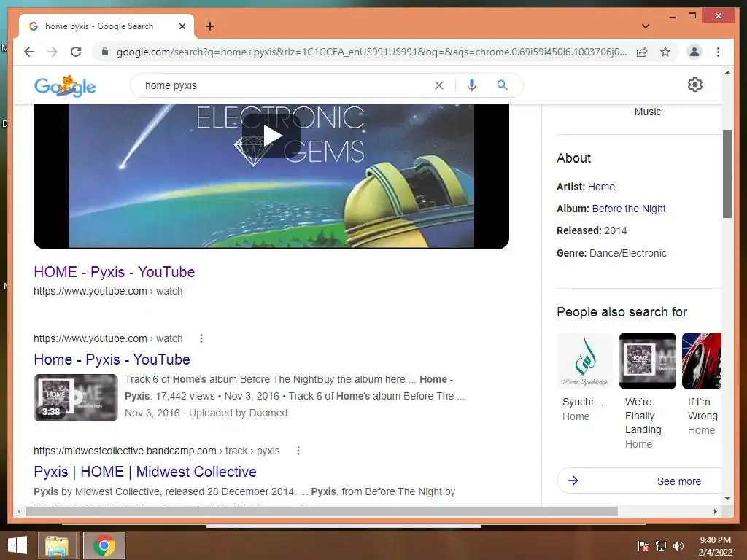The width and height of the screenshot is (747, 560).
Task: Open Chrome's three-dot menu
Action: click(x=718, y=52)
